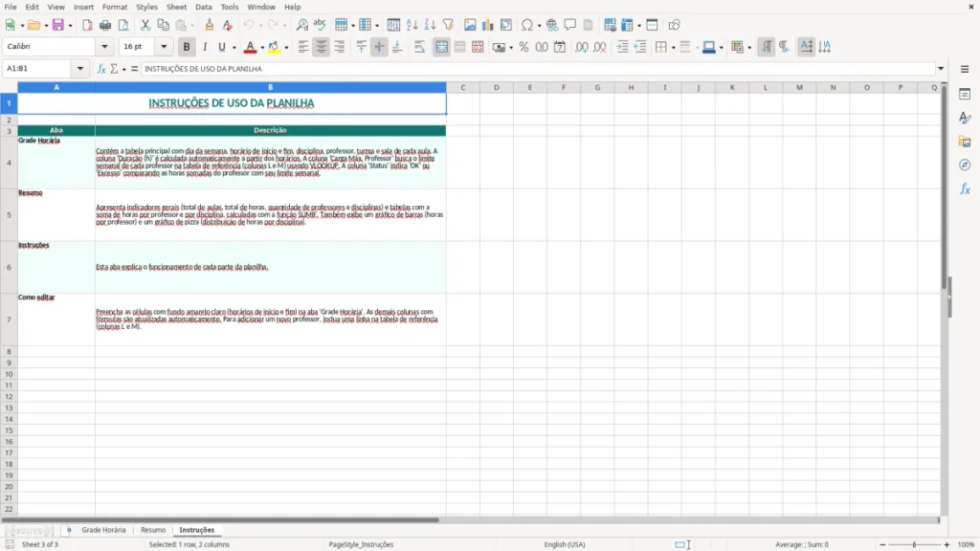Click the Insert Hyperlink globe icon

(x=552, y=25)
